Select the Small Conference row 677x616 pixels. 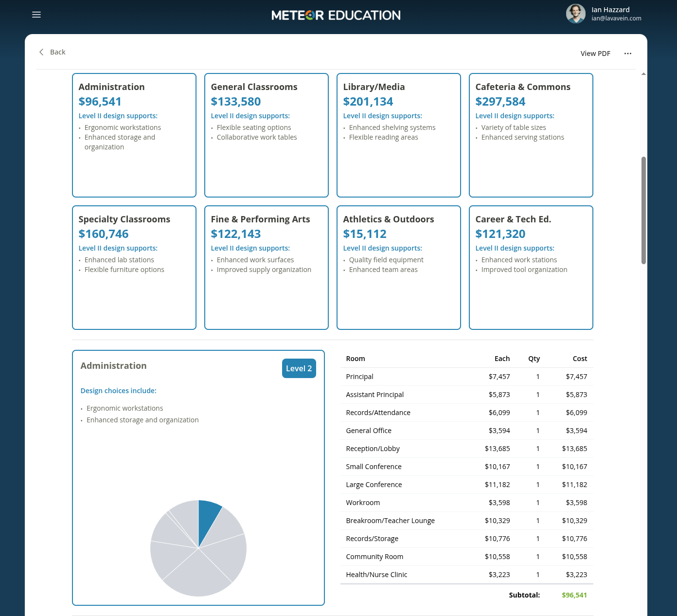coord(467,467)
